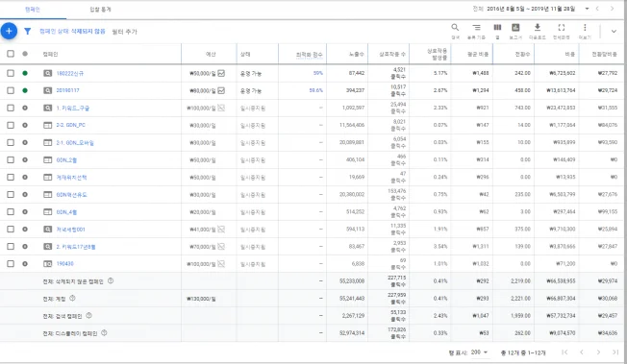Click the blue plus new campaign button

[x=9, y=31]
